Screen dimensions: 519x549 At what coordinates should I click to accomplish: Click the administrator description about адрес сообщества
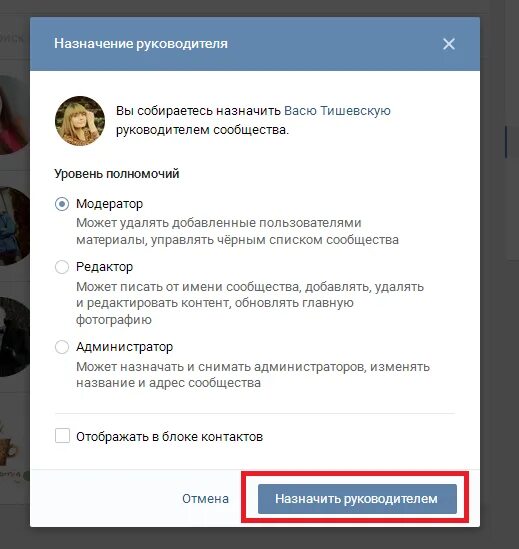pos(253,375)
